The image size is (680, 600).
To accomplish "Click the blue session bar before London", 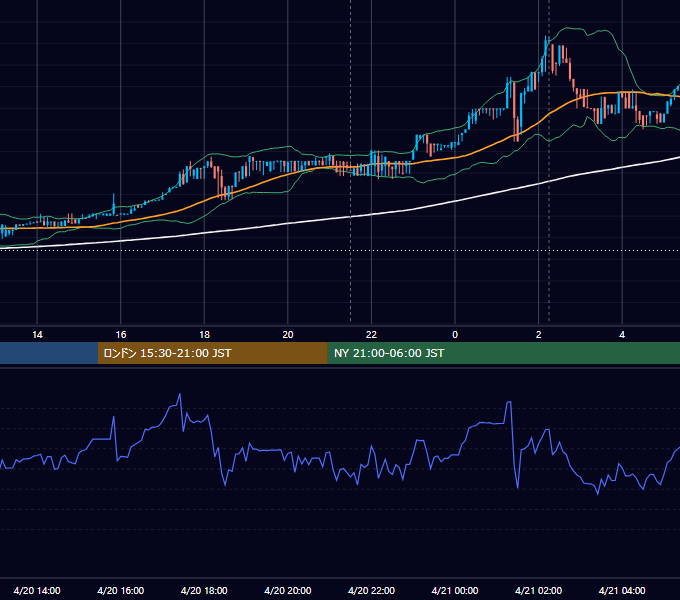I will click(49, 353).
